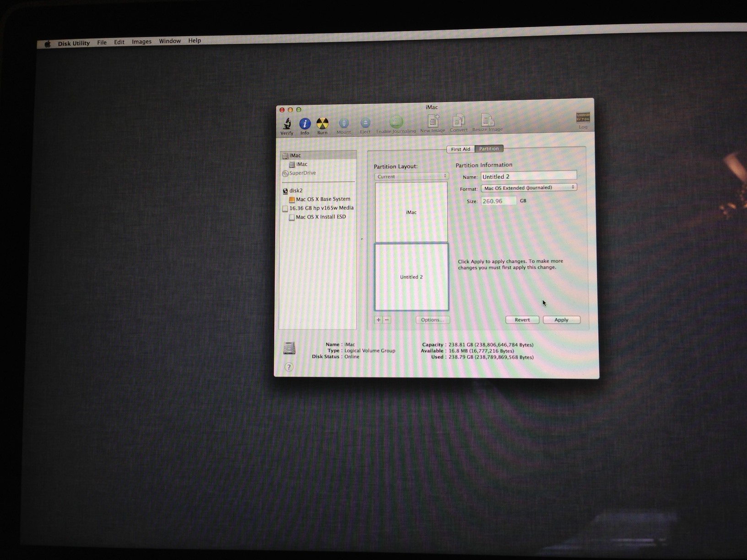Switch to the First Aid tab
This screenshot has height=560, width=747.
coord(460,149)
